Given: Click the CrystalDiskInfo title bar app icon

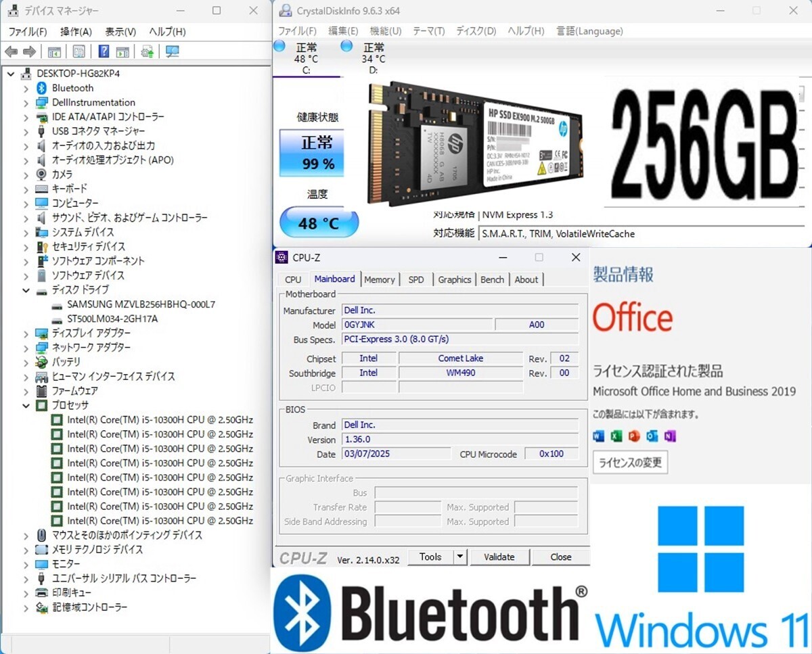Looking at the screenshot, I should [x=286, y=11].
